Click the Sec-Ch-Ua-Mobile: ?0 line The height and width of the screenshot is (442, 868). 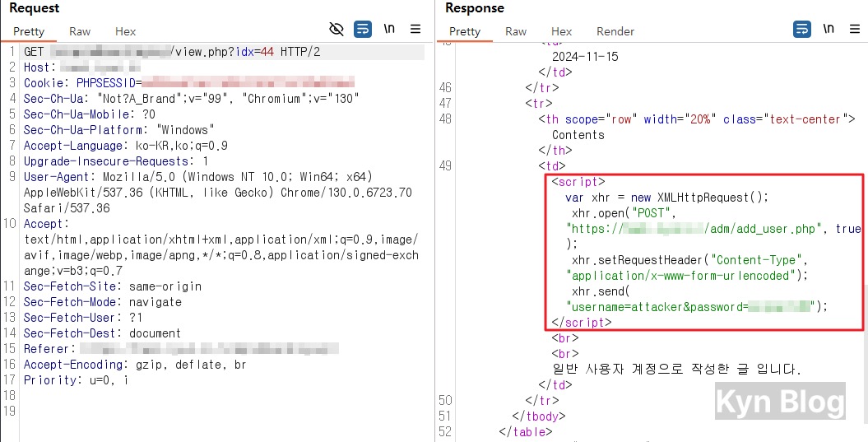pos(90,114)
